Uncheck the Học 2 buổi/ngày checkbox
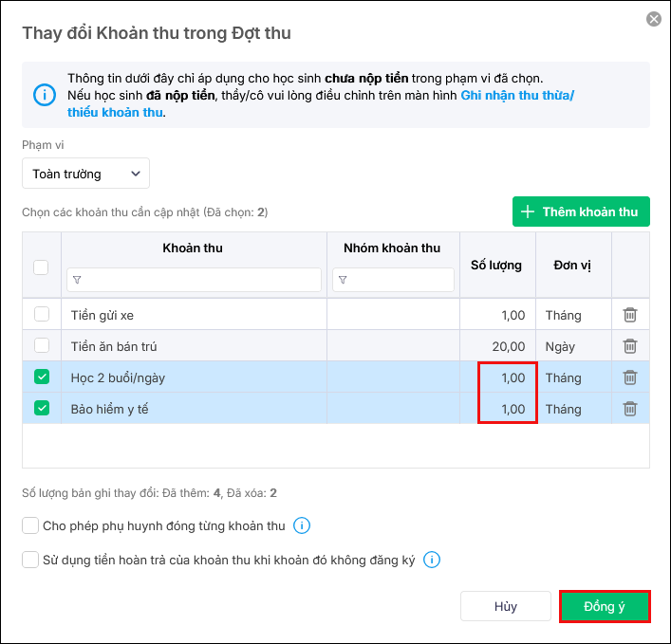The image size is (671, 644). pyautogui.click(x=42, y=377)
